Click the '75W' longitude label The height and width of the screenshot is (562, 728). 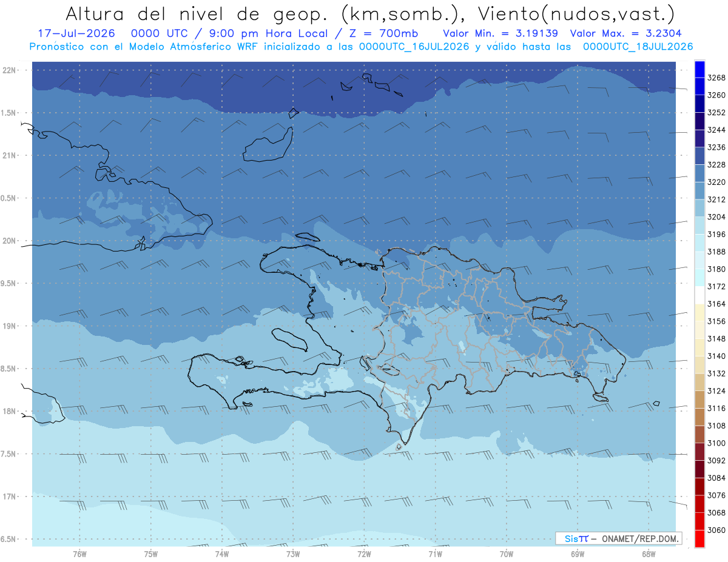(151, 554)
